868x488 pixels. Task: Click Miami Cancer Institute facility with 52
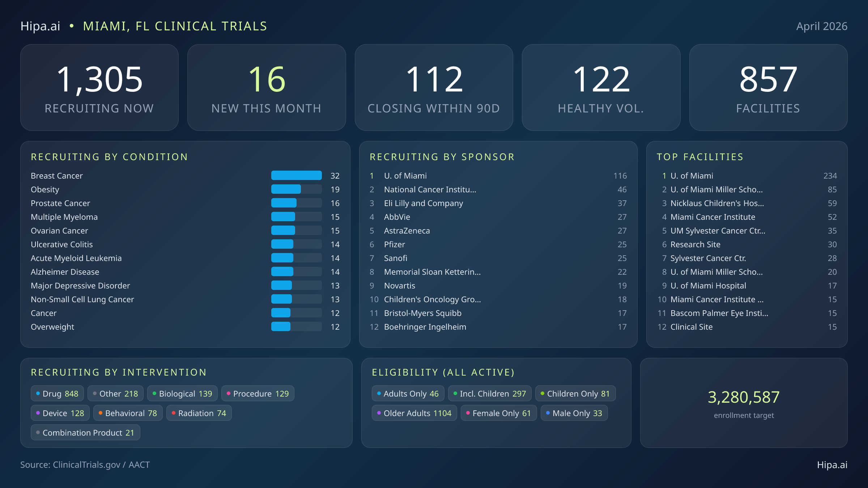click(x=747, y=217)
